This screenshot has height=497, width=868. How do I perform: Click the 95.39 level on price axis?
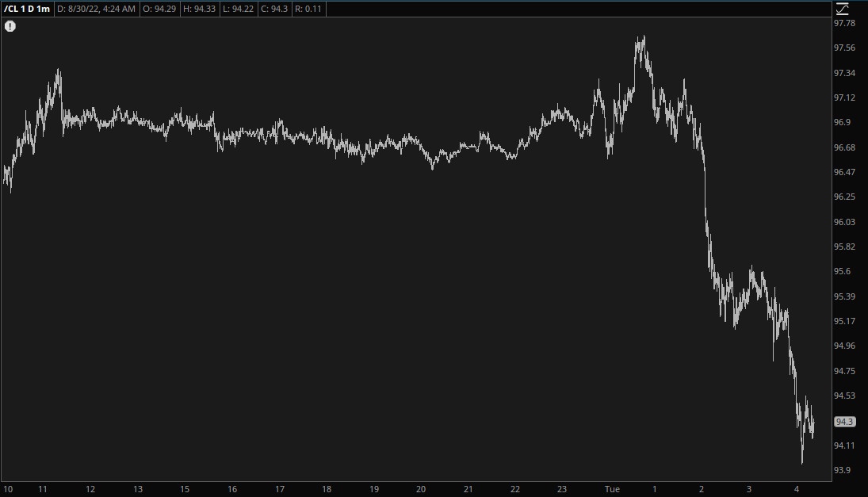(844, 296)
